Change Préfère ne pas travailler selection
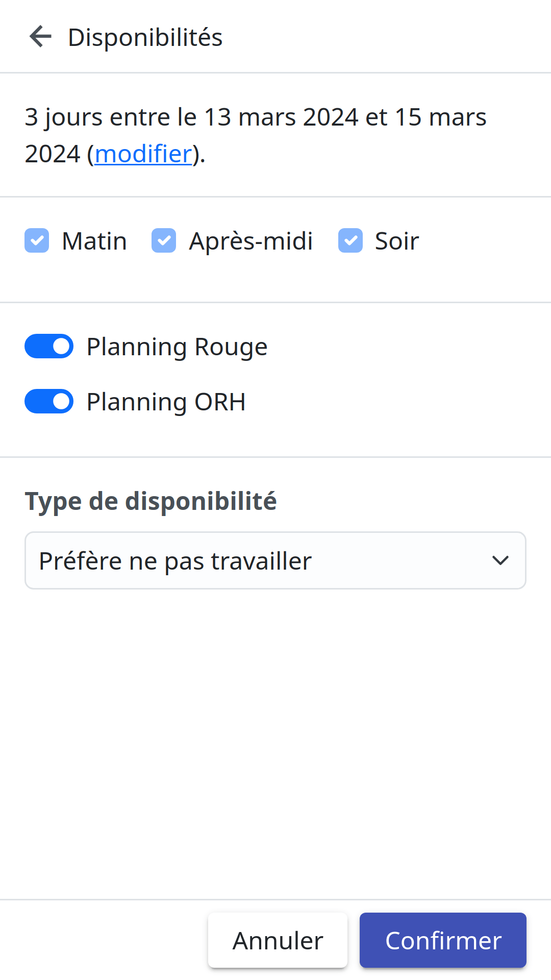551x980 pixels. click(275, 560)
